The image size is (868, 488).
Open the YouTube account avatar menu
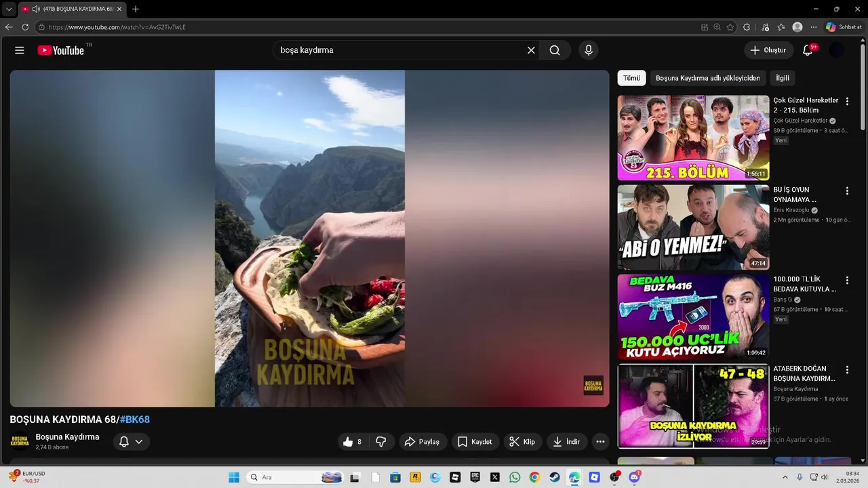(837, 50)
